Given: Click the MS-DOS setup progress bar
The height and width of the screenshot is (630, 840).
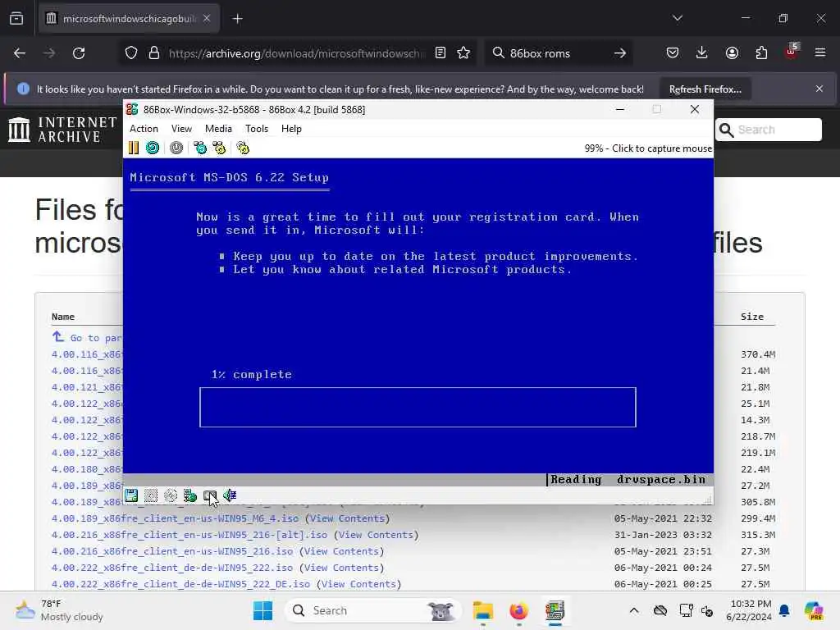Looking at the screenshot, I should pyautogui.click(x=418, y=407).
